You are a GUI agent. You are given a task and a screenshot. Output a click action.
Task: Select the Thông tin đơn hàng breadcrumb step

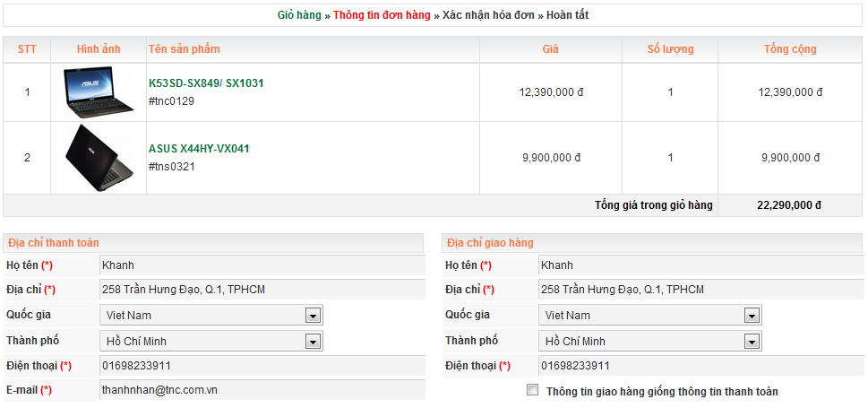(x=382, y=15)
